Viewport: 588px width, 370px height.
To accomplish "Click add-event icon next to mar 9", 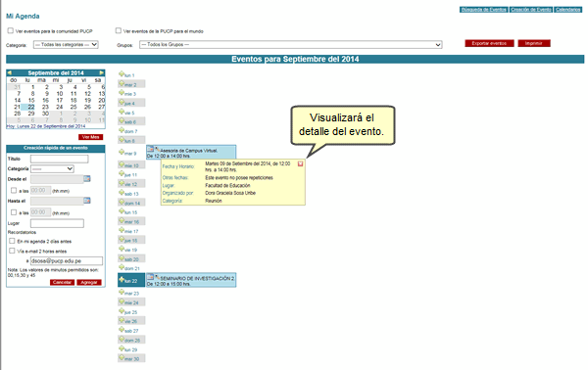I will [122, 152].
